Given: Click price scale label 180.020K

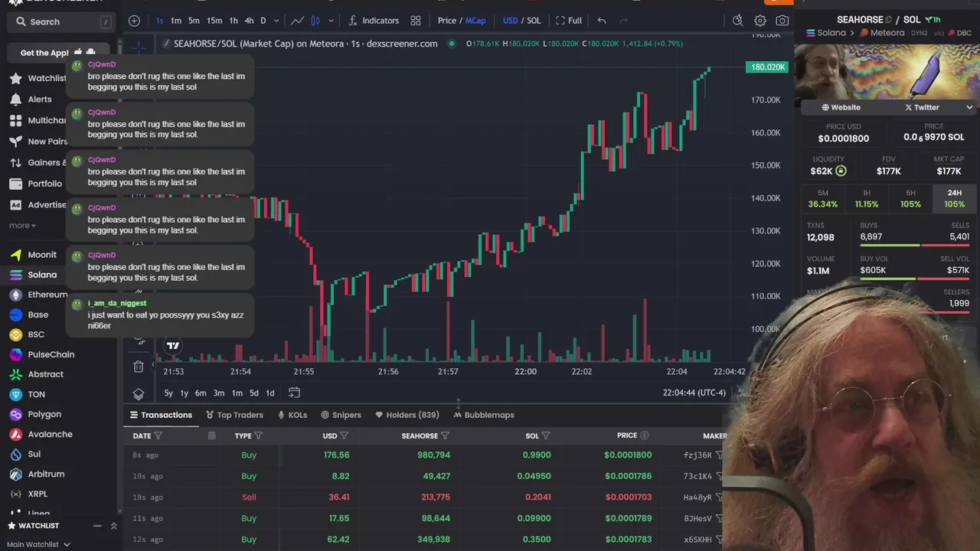Looking at the screenshot, I should point(767,67).
